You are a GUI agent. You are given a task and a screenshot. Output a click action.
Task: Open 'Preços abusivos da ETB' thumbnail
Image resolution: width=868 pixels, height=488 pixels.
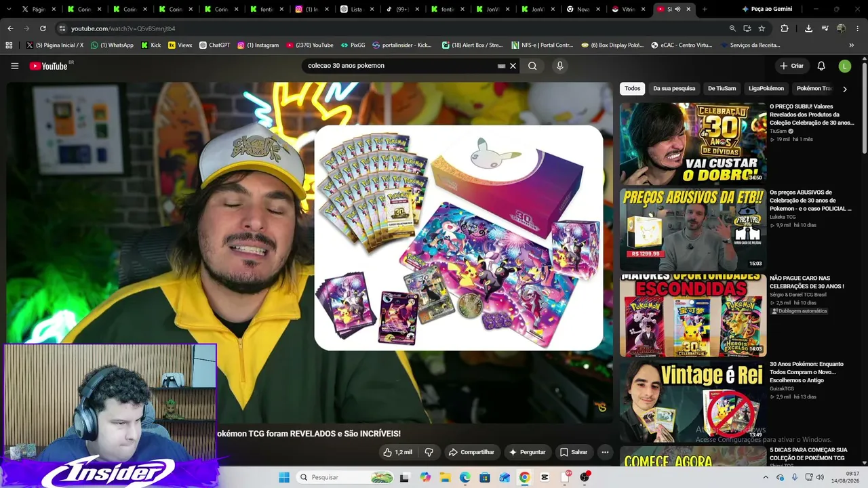pyautogui.click(x=693, y=230)
